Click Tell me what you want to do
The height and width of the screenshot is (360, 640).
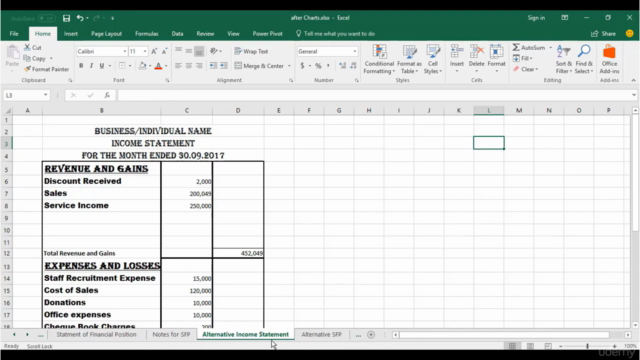(x=335, y=34)
